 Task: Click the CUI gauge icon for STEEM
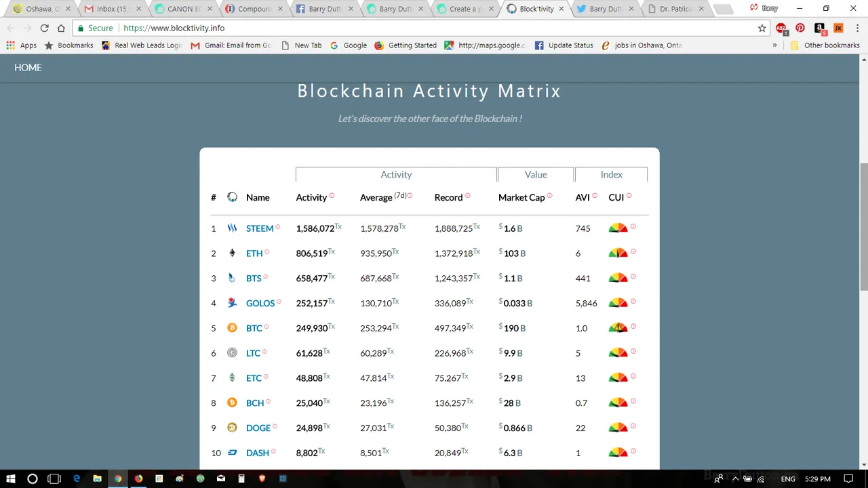[x=618, y=228]
